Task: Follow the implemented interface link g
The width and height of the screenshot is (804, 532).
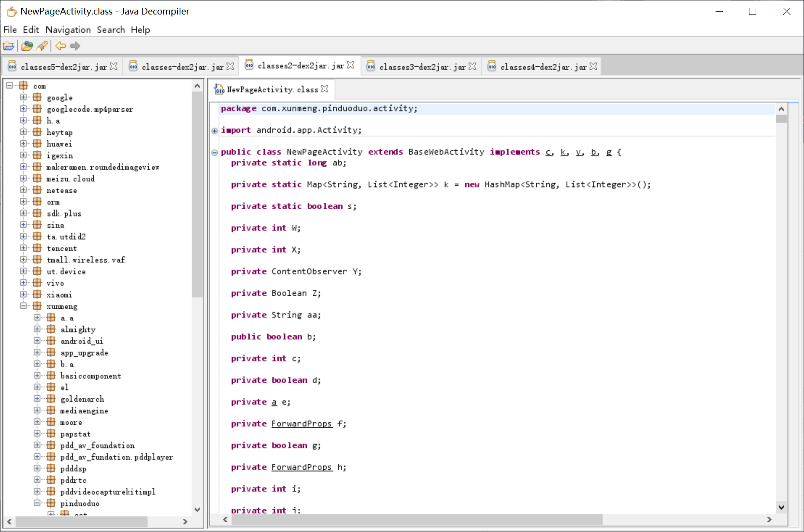Action: (x=609, y=152)
